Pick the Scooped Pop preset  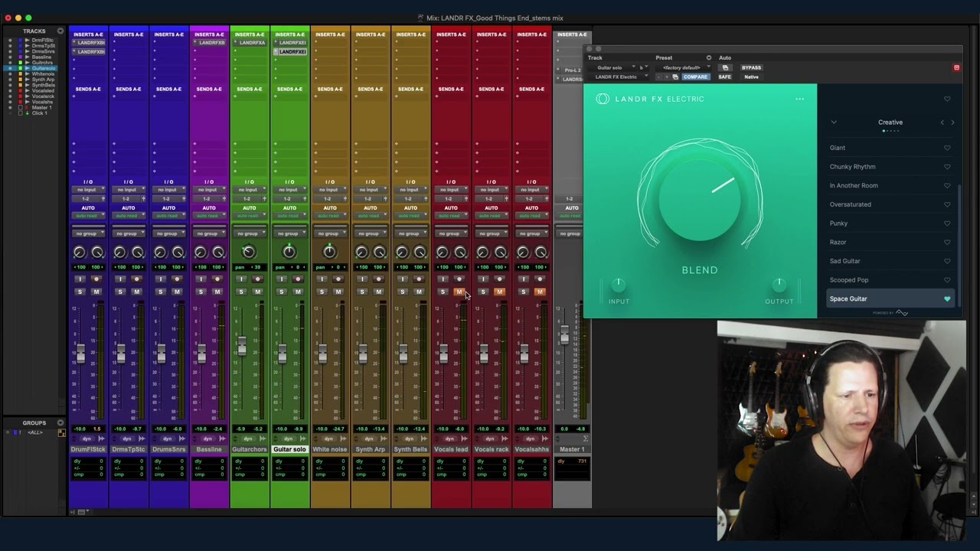848,280
